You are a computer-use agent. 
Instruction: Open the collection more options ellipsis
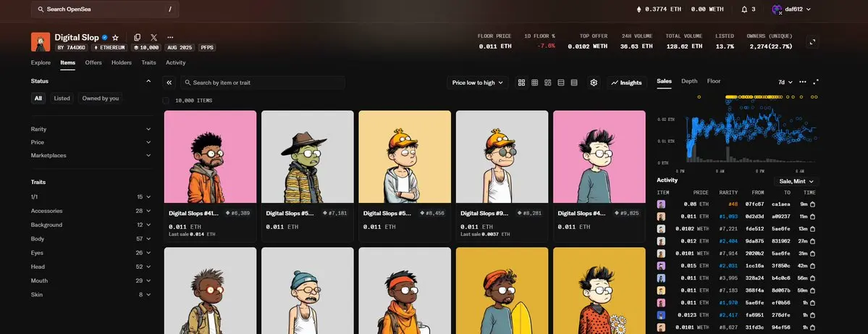click(170, 38)
